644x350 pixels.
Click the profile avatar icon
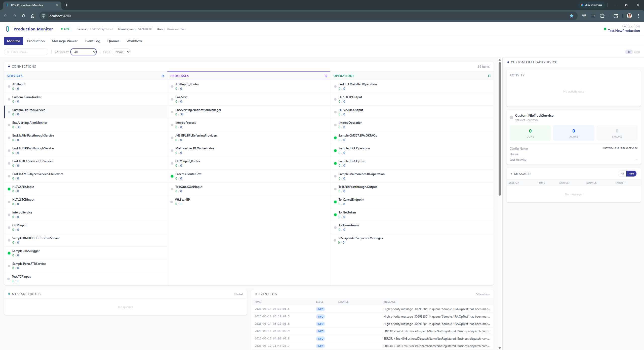click(x=629, y=16)
